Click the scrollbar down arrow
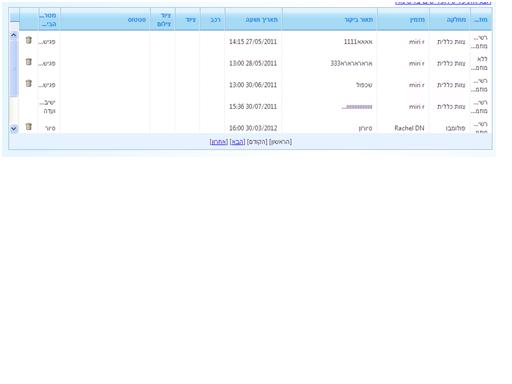Image resolution: width=512 pixels, height=384 pixels. click(x=14, y=128)
